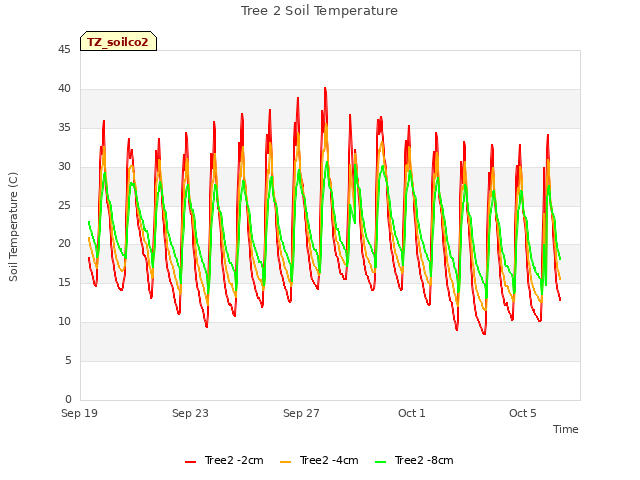The height and width of the screenshot is (480, 640).
Task: Click the 10 y-axis tick label
Action: (64, 322)
